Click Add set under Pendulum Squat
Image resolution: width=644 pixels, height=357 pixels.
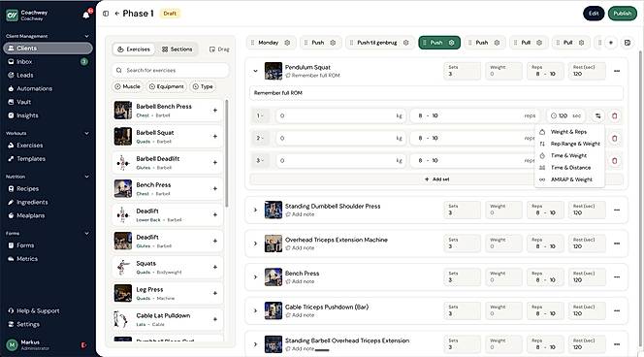coord(436,179)
